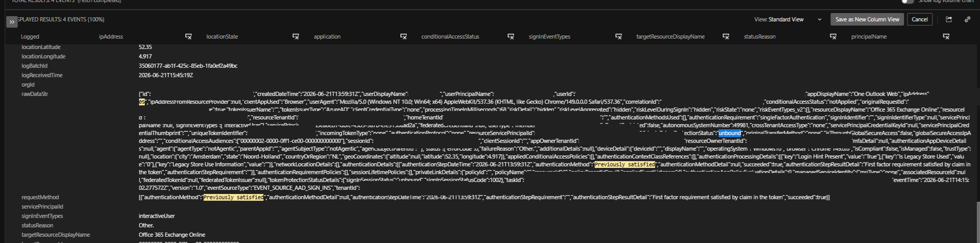Click the application column header label
The height and width of the screenshot is (243, 980).
pos(327,37)
